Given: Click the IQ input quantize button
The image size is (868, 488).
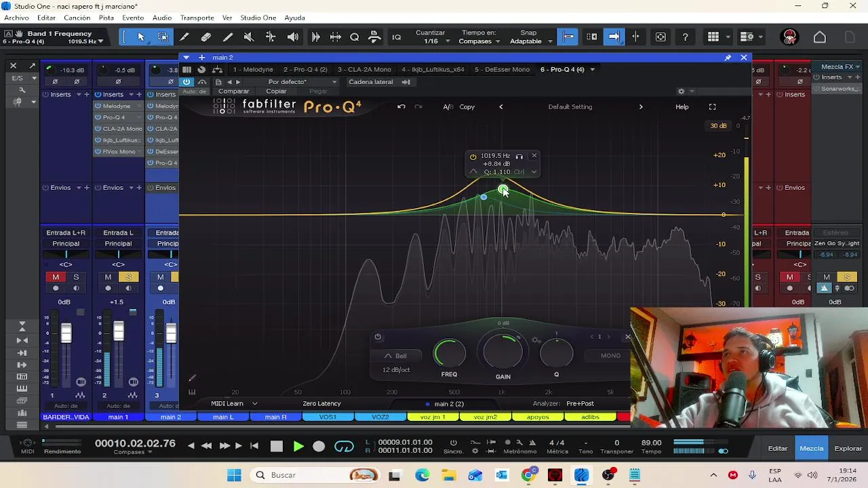Looking at the screenshot, I should click(x=397, y=37).
